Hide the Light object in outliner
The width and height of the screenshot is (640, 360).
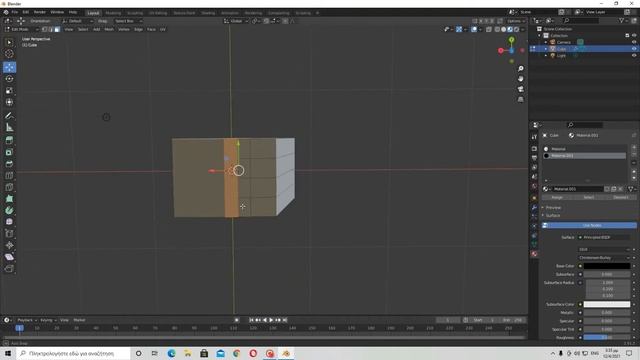tap(634, 56)
